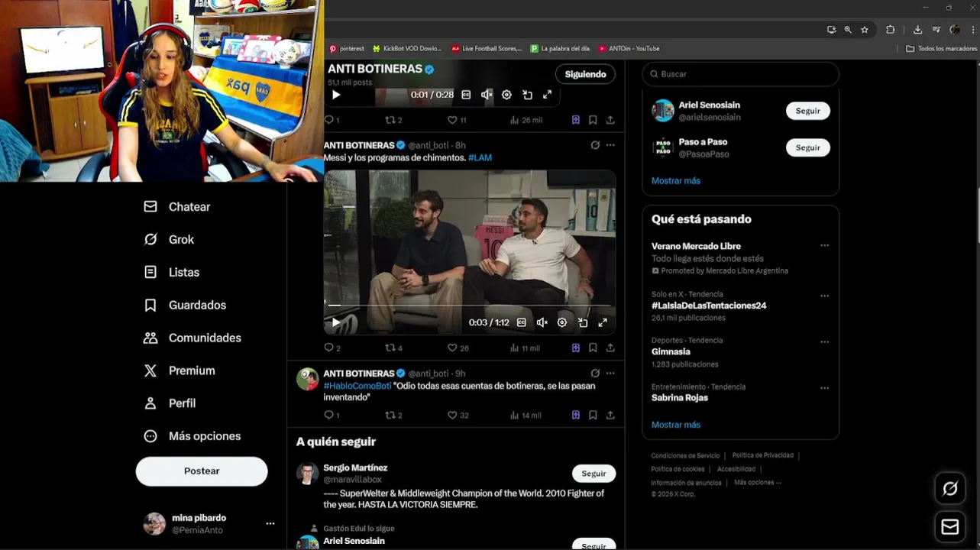Click the Postear button

click(202, 471)
